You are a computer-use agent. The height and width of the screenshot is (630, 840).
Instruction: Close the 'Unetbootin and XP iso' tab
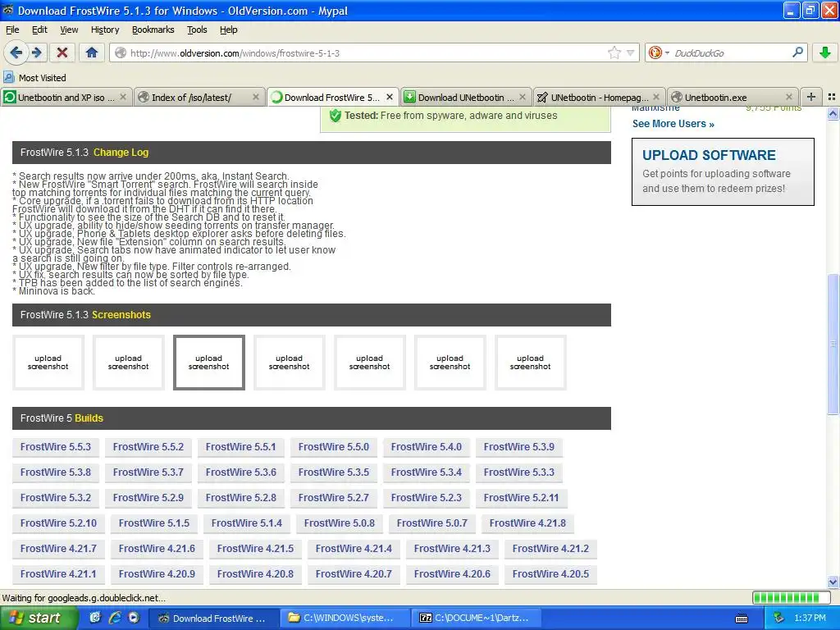pyautogui.click(x=123, y=97)
